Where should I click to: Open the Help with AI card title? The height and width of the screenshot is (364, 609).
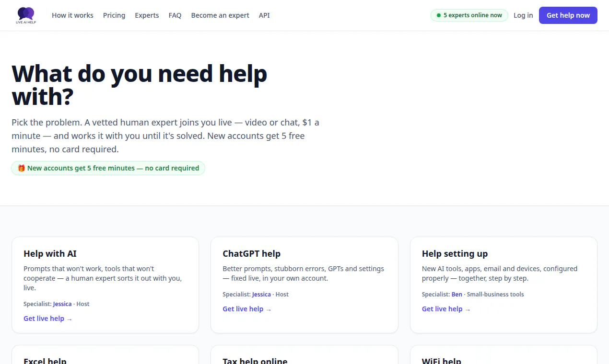(x=50, y=254)
